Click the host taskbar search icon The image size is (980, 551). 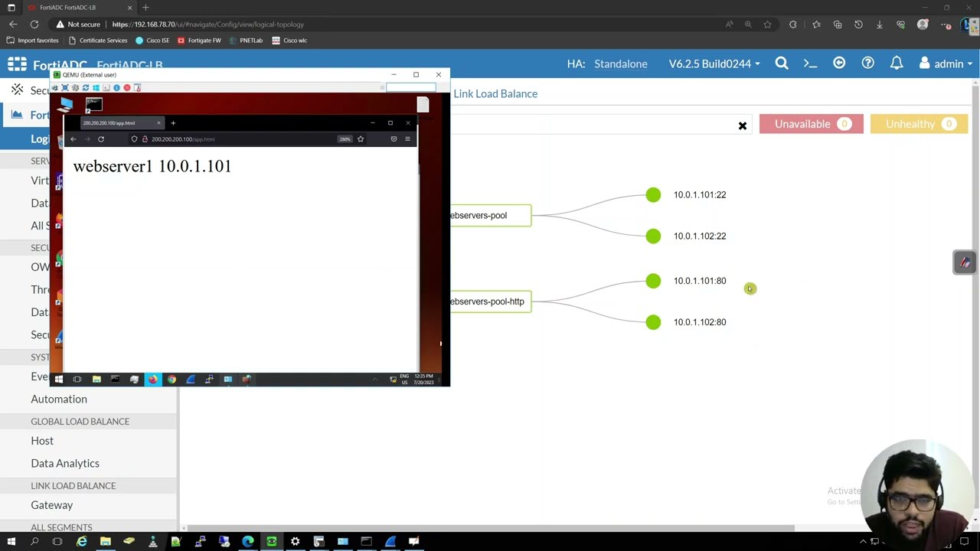34,542
